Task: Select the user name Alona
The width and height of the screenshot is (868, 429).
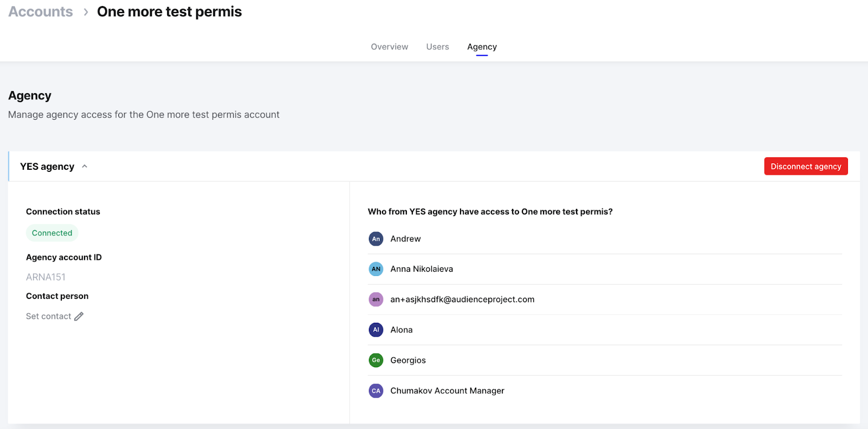Action: pyautogui.click(x=401, y=330)
